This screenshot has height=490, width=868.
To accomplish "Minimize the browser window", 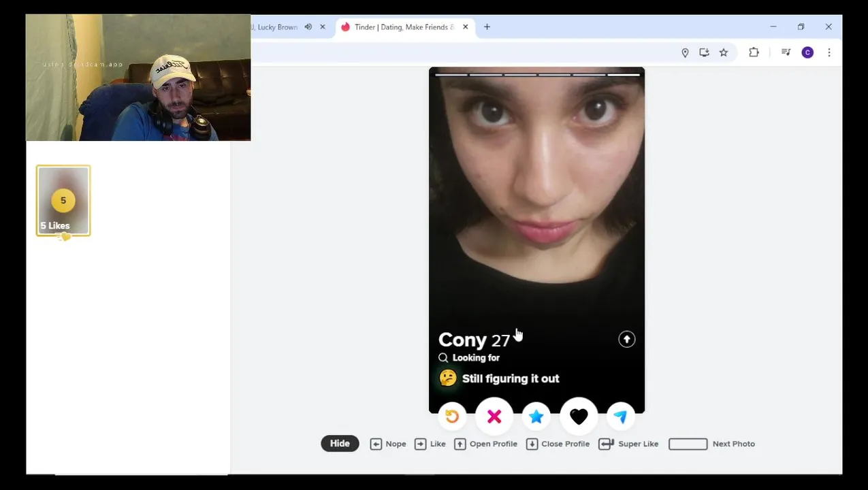I will coord(773,27).
